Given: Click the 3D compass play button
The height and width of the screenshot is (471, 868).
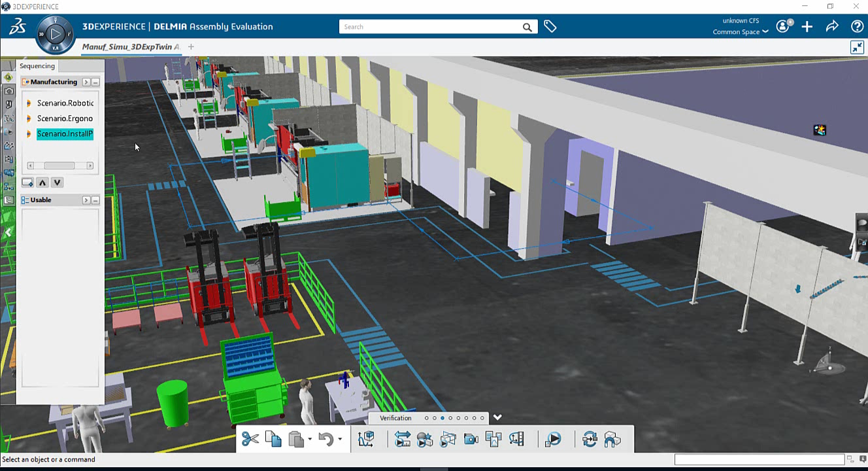Looking at the screenshot, I should (56, 33).
